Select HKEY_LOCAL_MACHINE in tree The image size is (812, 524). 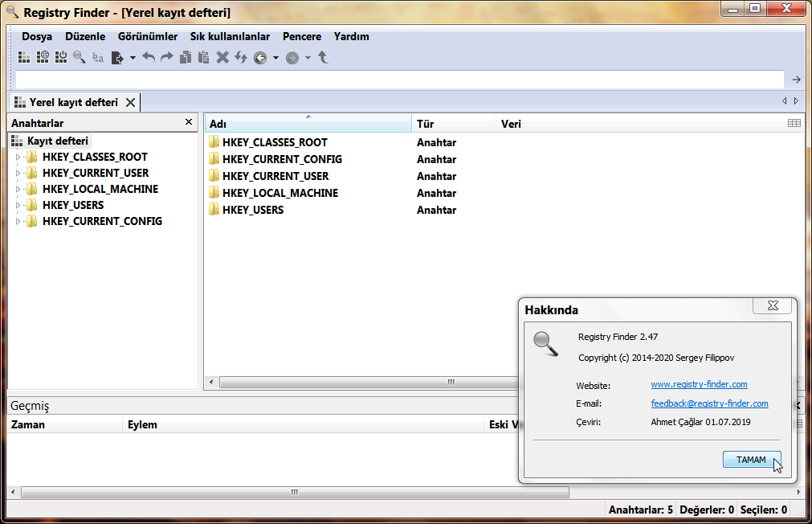[100, 189]
